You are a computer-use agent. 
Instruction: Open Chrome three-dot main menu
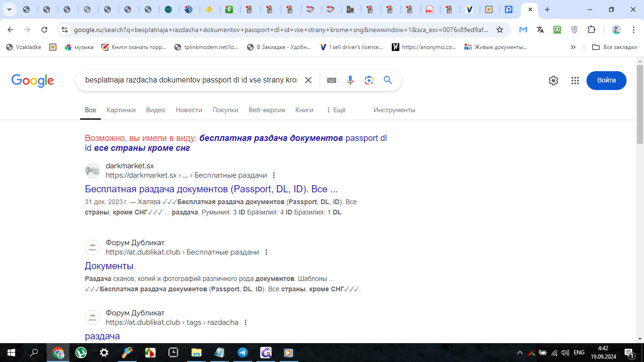coord(633,30)
